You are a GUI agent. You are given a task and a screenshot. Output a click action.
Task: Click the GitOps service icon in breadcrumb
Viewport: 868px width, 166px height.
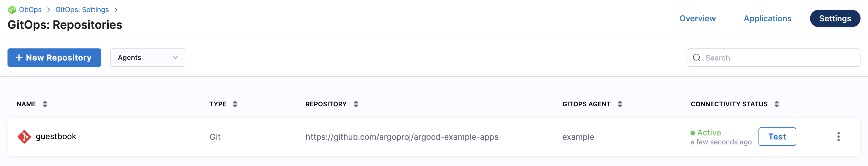[x=12, y=10]
